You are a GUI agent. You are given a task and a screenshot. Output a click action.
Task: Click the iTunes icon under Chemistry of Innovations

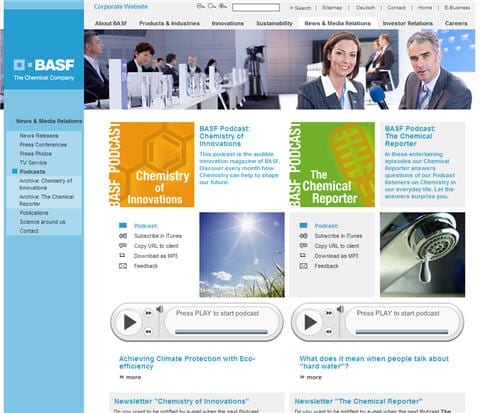click(x=123, y=236)
